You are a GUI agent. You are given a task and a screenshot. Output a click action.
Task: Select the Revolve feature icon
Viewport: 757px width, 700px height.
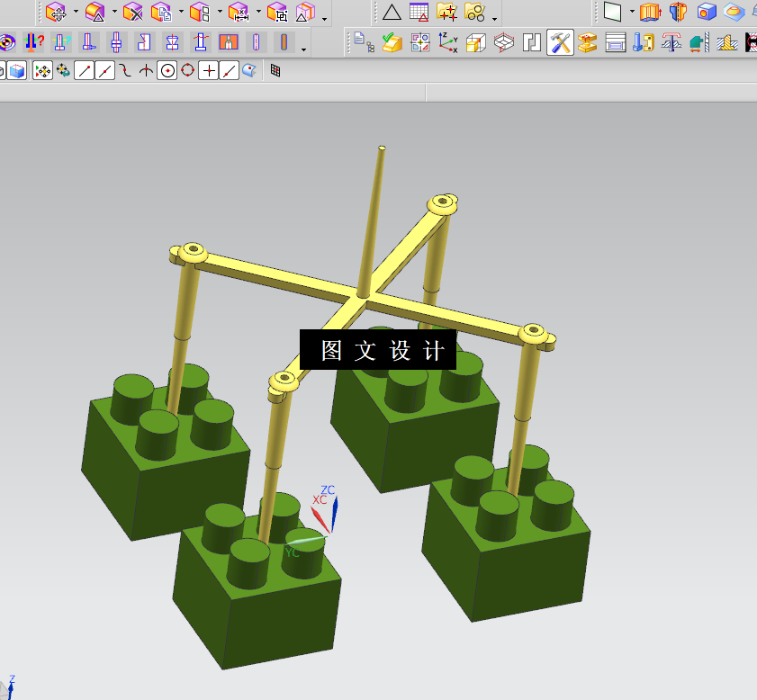click(x=679, y=12)
